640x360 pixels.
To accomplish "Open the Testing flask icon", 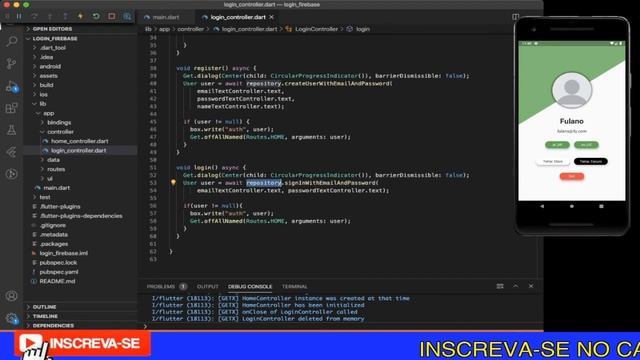I will (11, 130).
